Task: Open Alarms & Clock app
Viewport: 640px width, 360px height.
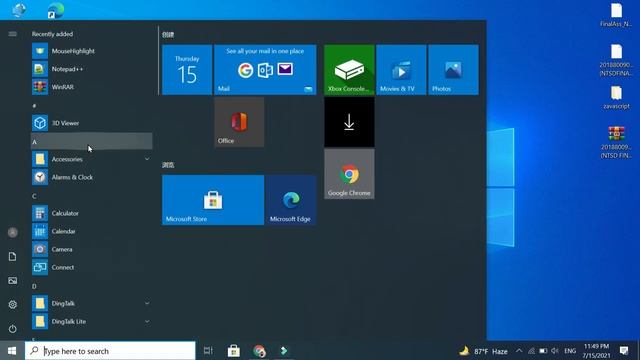Action: point(92,177)
